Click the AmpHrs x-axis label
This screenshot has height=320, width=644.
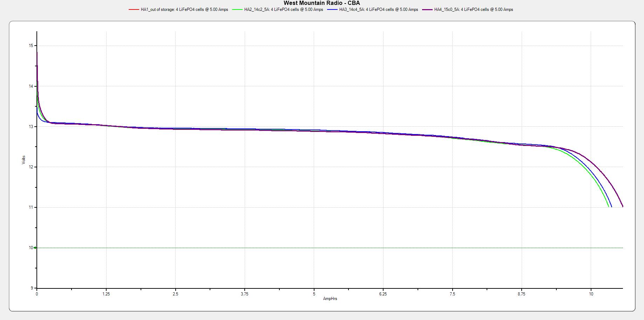[x=330, y=299]
